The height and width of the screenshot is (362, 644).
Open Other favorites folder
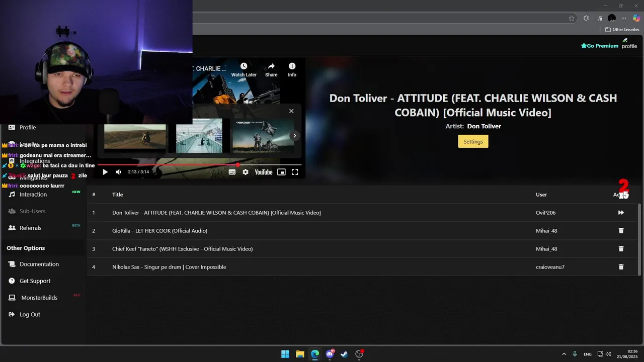(x=622, y=30)
